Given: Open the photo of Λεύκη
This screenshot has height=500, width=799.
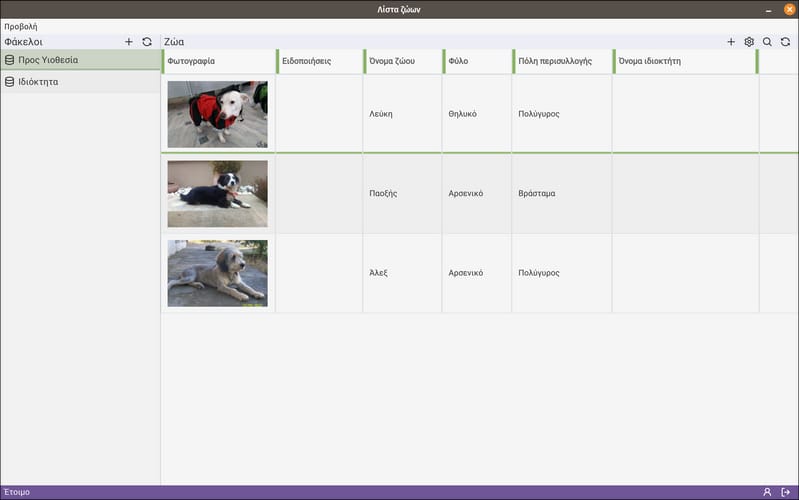Looking at the screenshot, I should pyautogui.click(x=218, y=114).
